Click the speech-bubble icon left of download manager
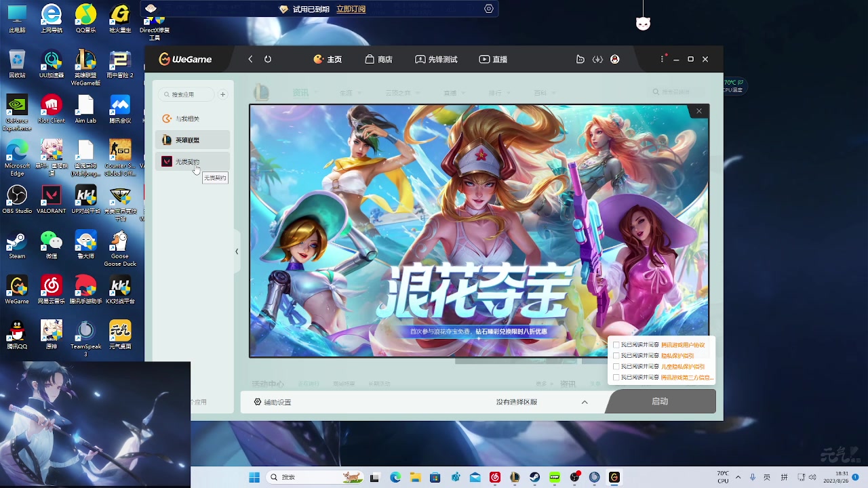Viewport: 868px width, 488px height. tap(580, 59)
